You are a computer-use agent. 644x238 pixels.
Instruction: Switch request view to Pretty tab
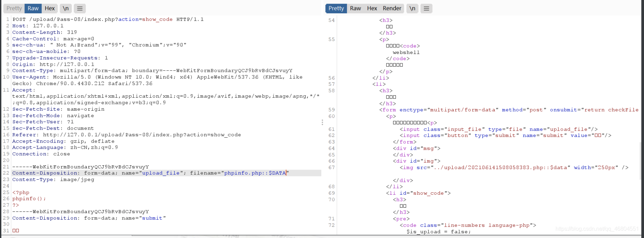coord(14,8)
